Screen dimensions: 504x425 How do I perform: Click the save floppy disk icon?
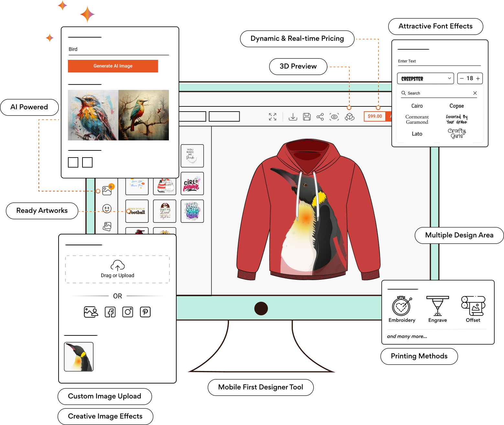307,117
